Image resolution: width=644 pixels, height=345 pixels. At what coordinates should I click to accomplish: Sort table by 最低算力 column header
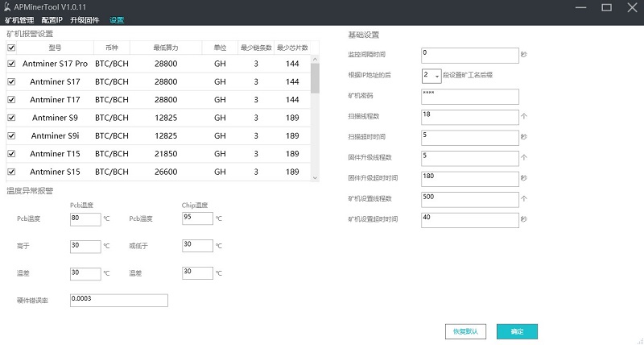coord(165,48)
